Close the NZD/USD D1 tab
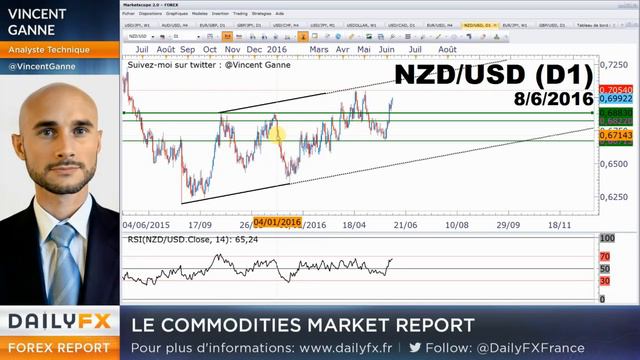 495,25
